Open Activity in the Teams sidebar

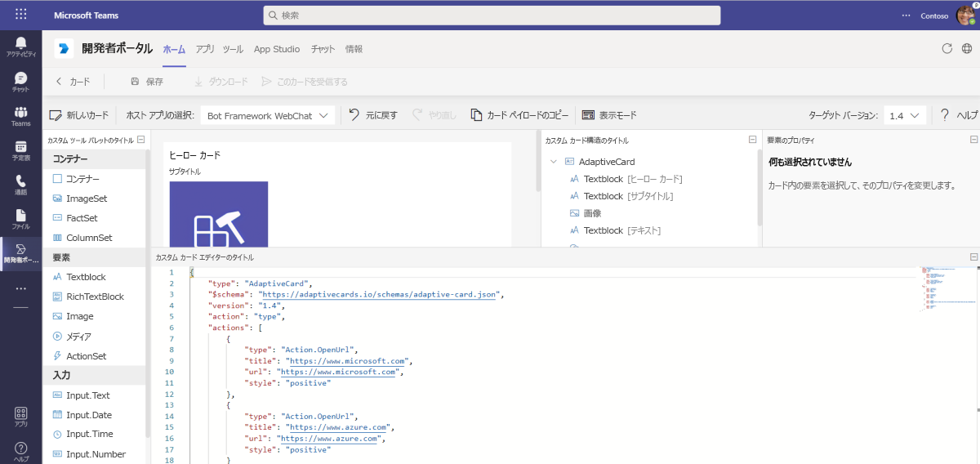point(21,47)
